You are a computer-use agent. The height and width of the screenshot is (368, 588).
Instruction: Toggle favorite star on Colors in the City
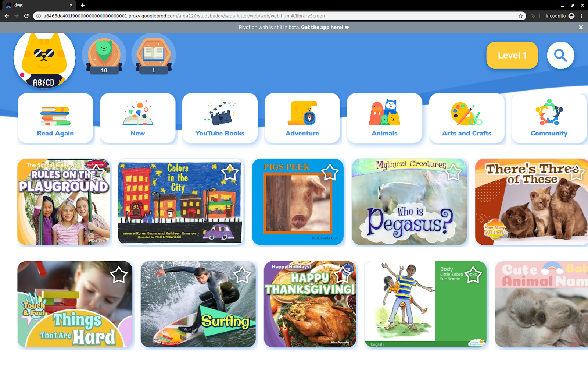pos(230,172)
